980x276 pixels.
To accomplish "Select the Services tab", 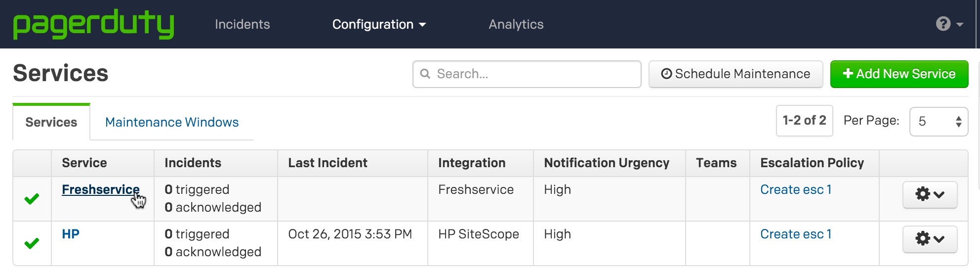I will tap(51, 122).
